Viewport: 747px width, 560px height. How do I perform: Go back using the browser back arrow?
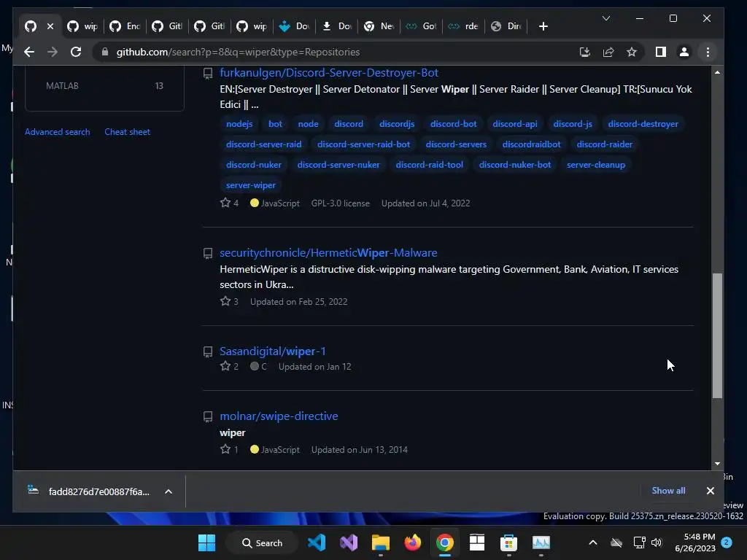coord(29,52)
